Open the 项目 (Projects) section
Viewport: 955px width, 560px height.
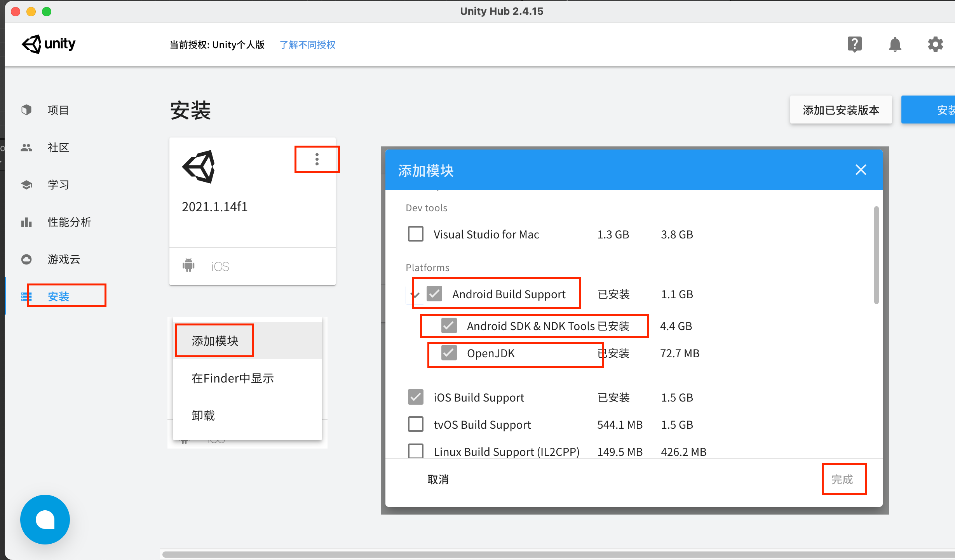point(58,110)
